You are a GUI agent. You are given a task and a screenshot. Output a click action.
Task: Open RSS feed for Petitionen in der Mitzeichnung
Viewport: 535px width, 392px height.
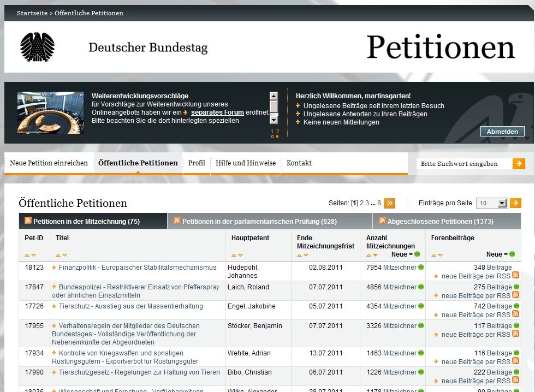tap(28, 221)
